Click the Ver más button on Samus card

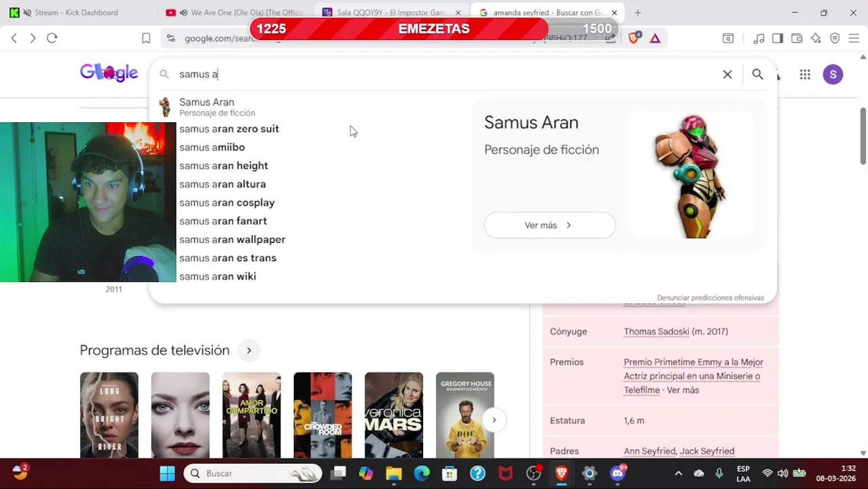pyautogui.click(x=549, y=225)
